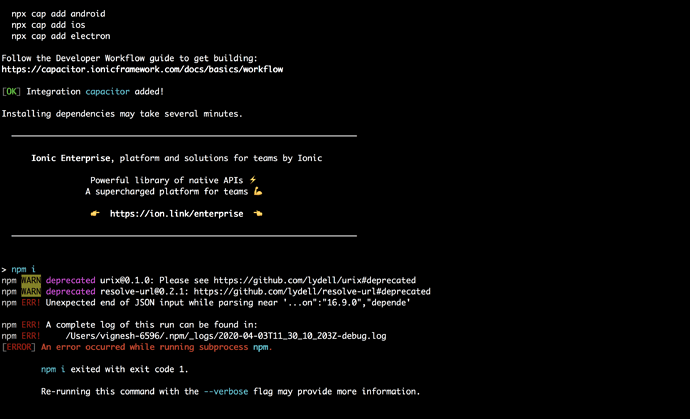Click the bold 'Ionic Enterprise' text
This screenshot has width=690, height=419.
[x=70, y=158]
